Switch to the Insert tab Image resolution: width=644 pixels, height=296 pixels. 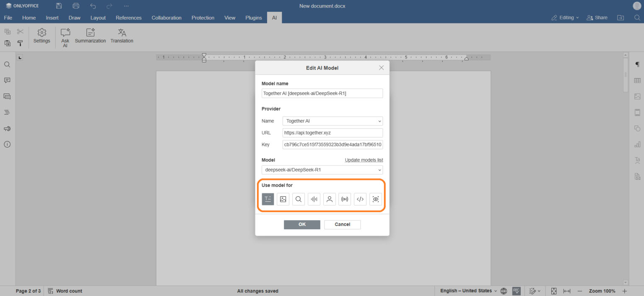point(52,18)
